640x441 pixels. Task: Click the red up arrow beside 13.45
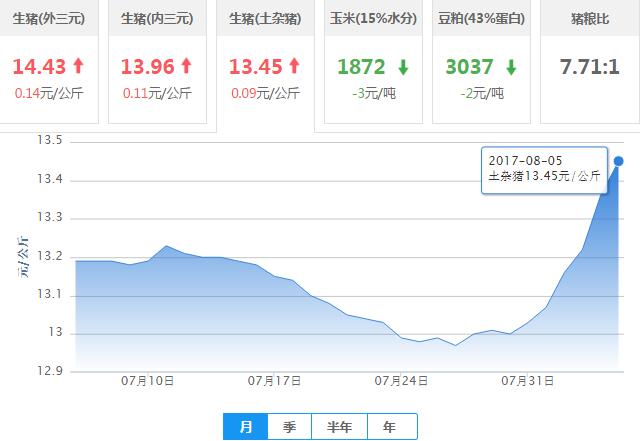tap(294, 67)
